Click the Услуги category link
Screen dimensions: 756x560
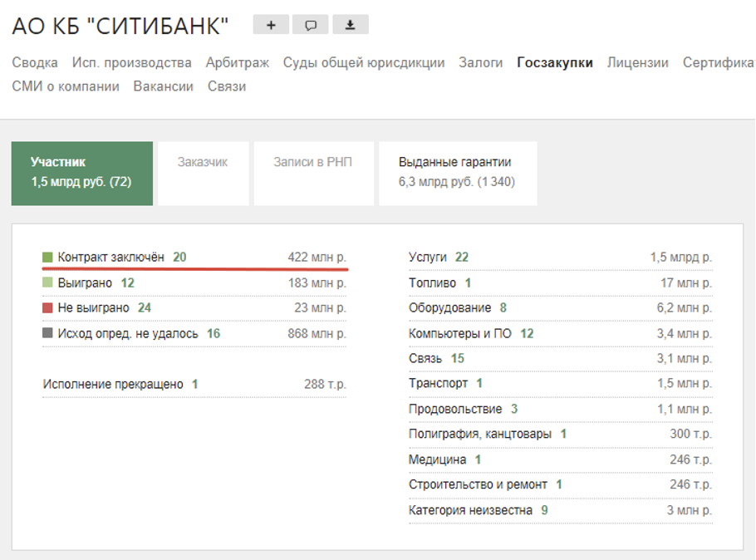pos(429,257)
